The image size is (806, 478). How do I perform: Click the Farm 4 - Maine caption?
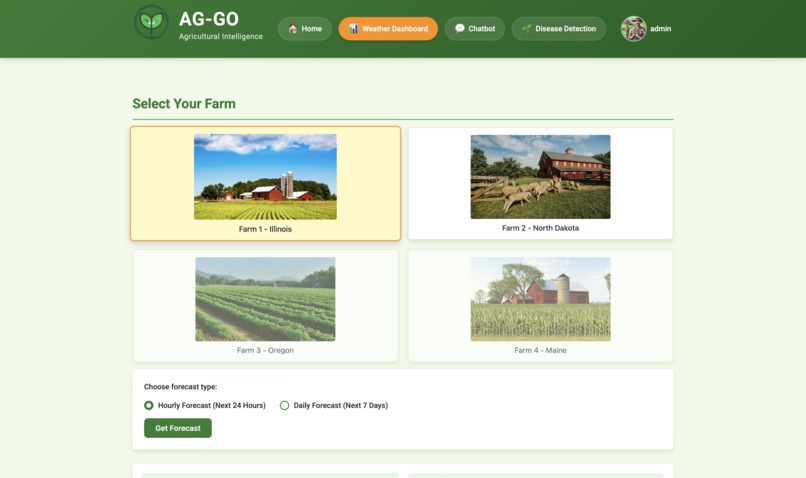click(540, 351)
